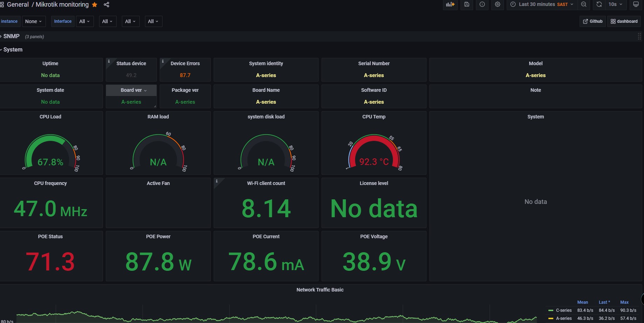Viewport: 644px width, 323px height.
Task: Open the instance None dropdown
Action: point(33,21)
